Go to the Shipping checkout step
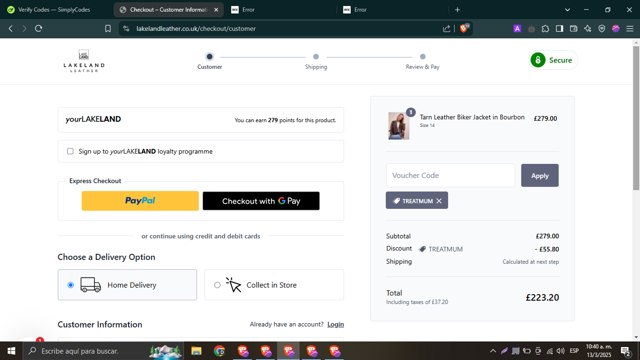This screenshot has height=360, width=640. tap(316, 61)
